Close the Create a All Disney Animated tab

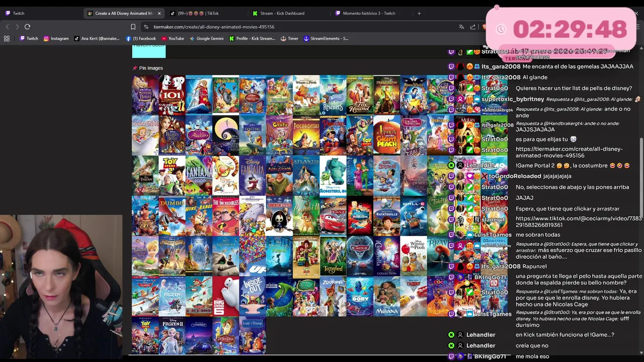pos(159,13)
